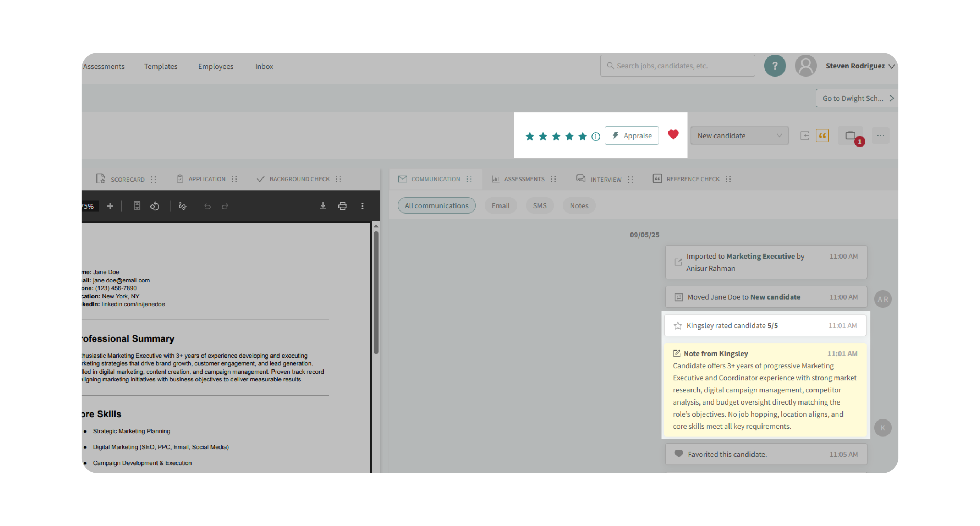The image size is (980, 526).
Task: Select the Notes filter chip
Action: tap(579, 206)
